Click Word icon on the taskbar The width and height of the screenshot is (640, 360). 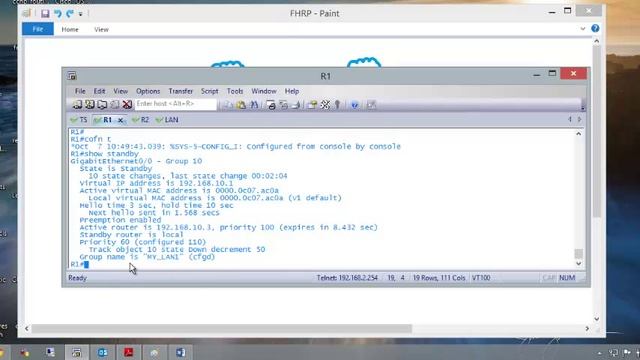point(180,352)
